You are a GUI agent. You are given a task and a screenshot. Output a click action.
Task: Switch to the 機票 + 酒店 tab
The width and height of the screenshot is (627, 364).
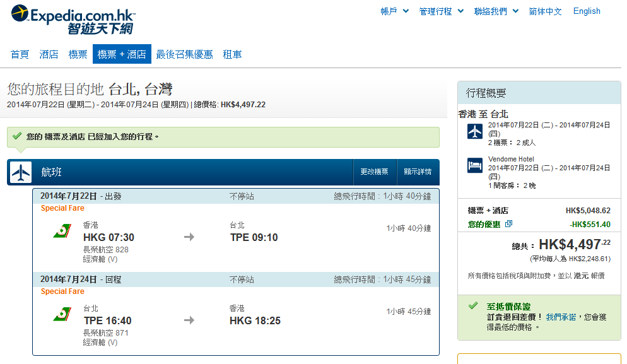tap(122, 54)
